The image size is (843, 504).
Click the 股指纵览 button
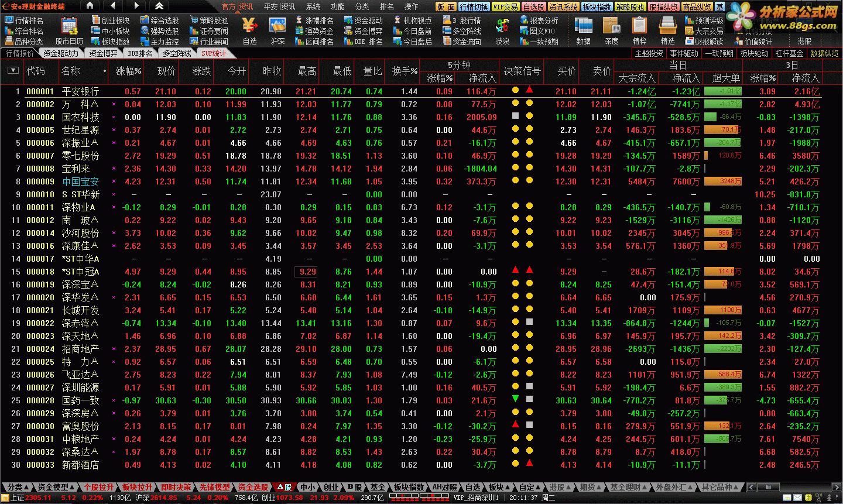(x=663, y=6)
